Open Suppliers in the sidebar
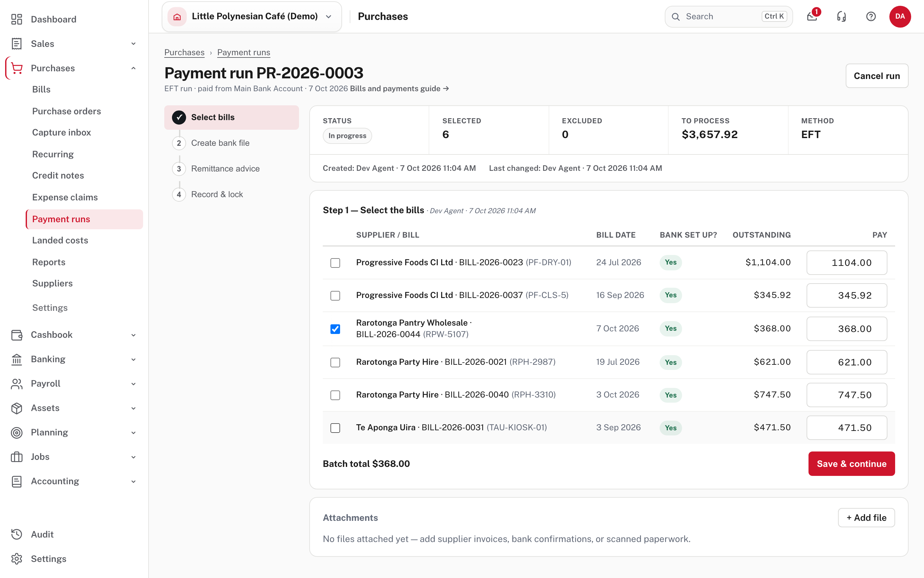The width and height of the screenshot is (924, 578). pos(52,283)
